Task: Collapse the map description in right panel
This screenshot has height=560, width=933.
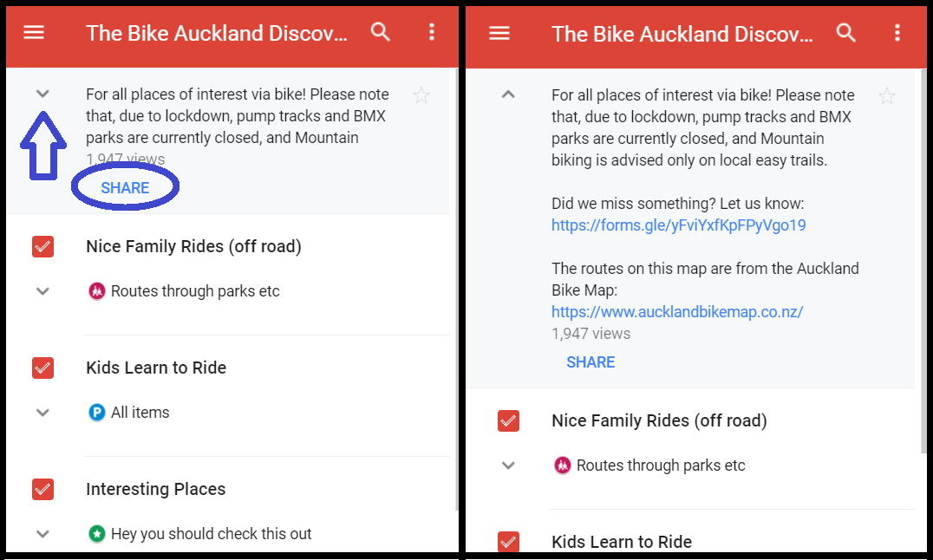Action: coord(508,94)
